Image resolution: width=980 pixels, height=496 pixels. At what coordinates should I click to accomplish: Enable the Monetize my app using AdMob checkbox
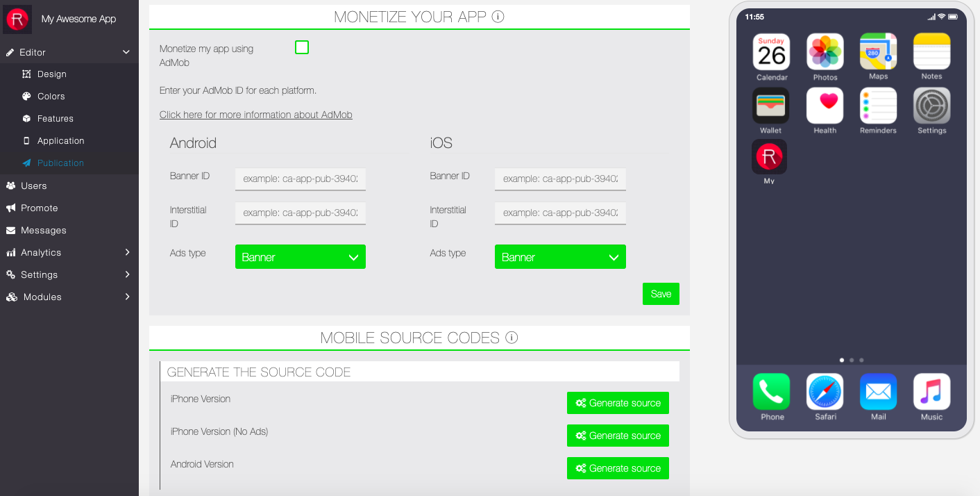302,47
